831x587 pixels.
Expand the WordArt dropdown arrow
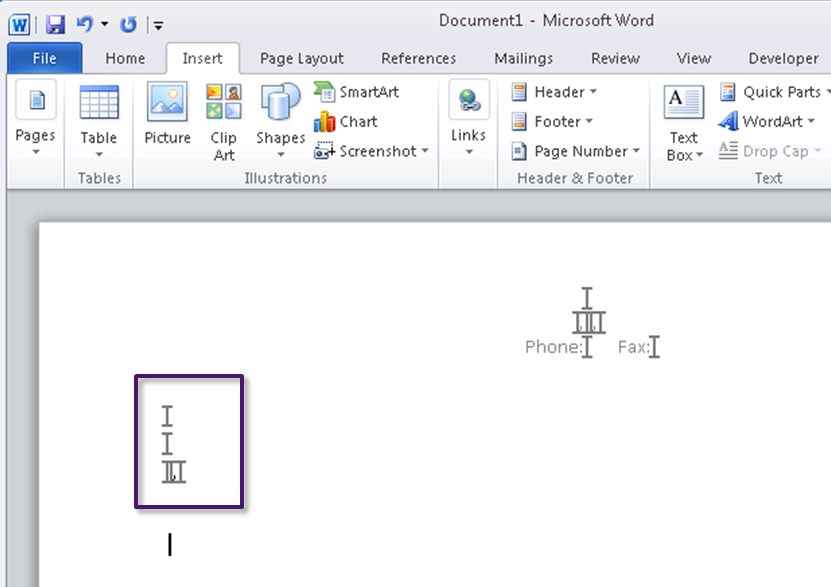(811, 121)
